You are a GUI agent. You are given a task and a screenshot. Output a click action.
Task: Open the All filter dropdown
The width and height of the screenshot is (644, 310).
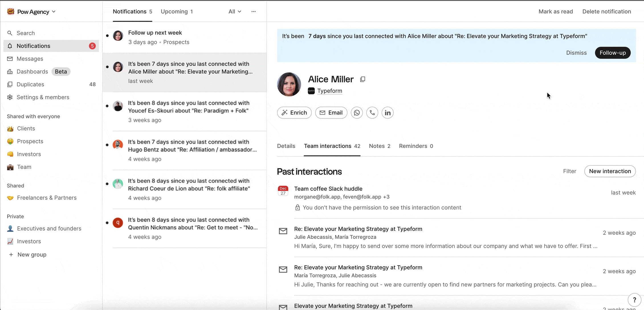pyautogui.click(x=235, y=11)
